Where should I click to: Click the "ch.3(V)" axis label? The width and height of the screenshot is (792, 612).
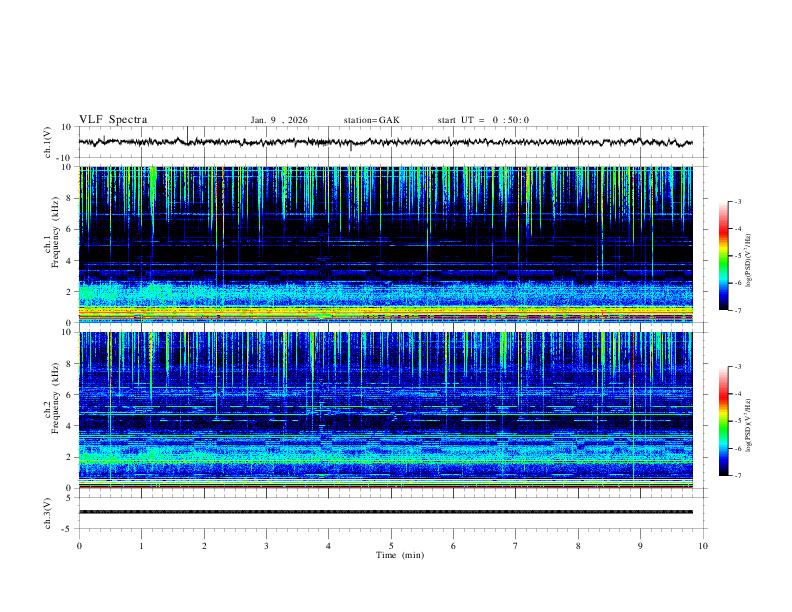coord(48,513)
